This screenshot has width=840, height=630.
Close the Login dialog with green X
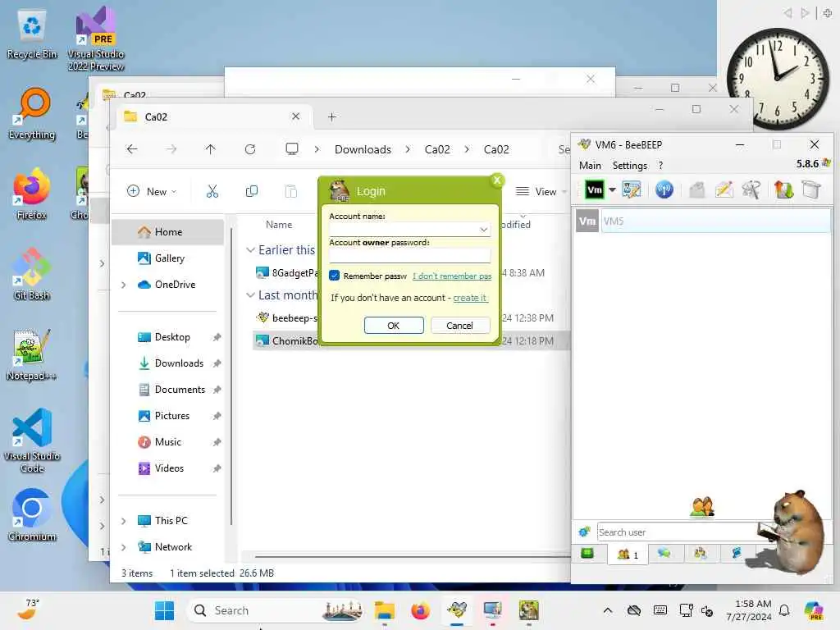pyautogui.click(x=496, y=180)
